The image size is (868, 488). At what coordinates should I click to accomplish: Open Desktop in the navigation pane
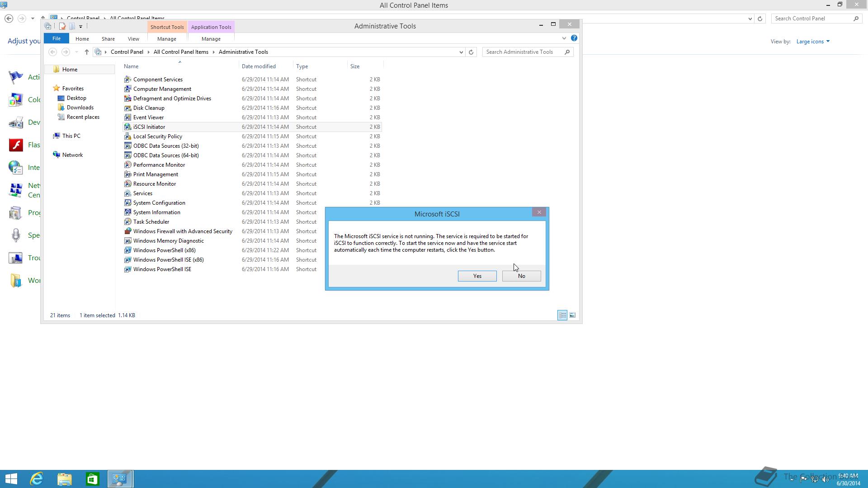76,98
